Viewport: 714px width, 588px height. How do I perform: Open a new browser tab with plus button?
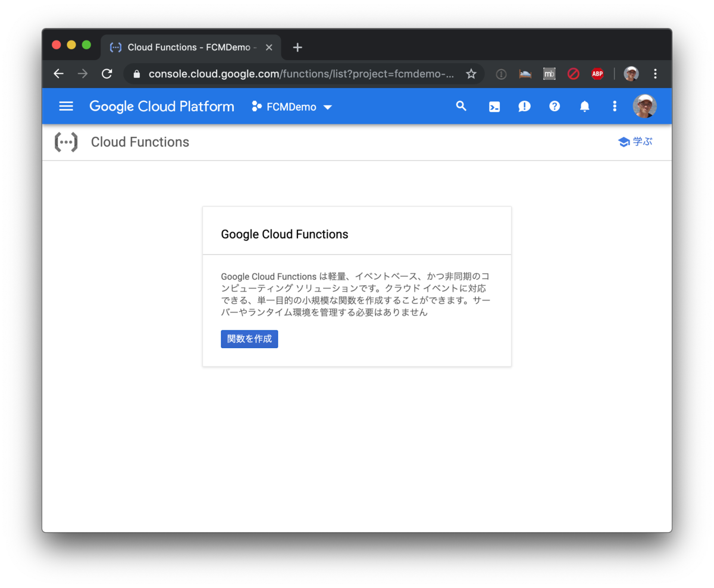coord(297,48)
